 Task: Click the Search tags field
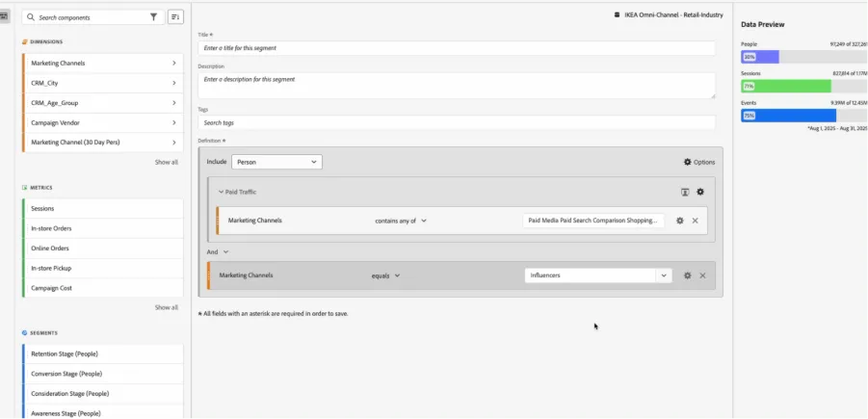456,122
